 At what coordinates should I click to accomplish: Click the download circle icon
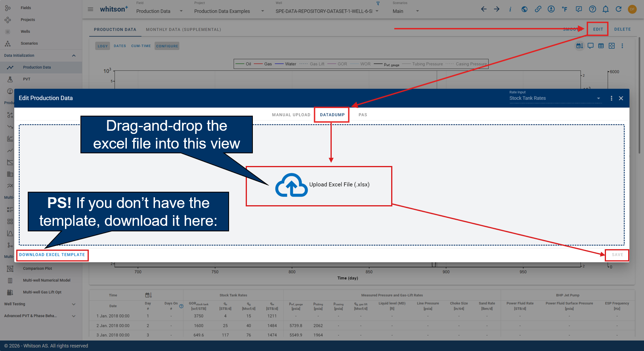click(551, 9)
